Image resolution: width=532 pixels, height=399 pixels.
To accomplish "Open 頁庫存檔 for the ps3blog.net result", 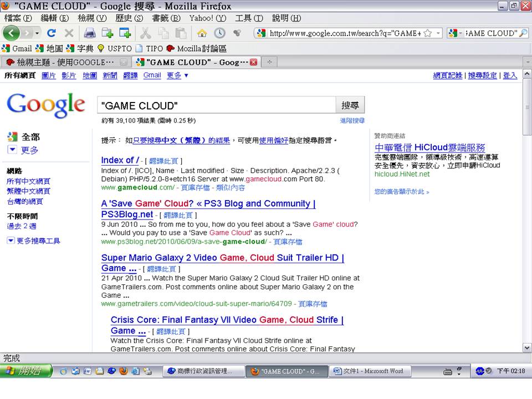I will click(288, 242).
